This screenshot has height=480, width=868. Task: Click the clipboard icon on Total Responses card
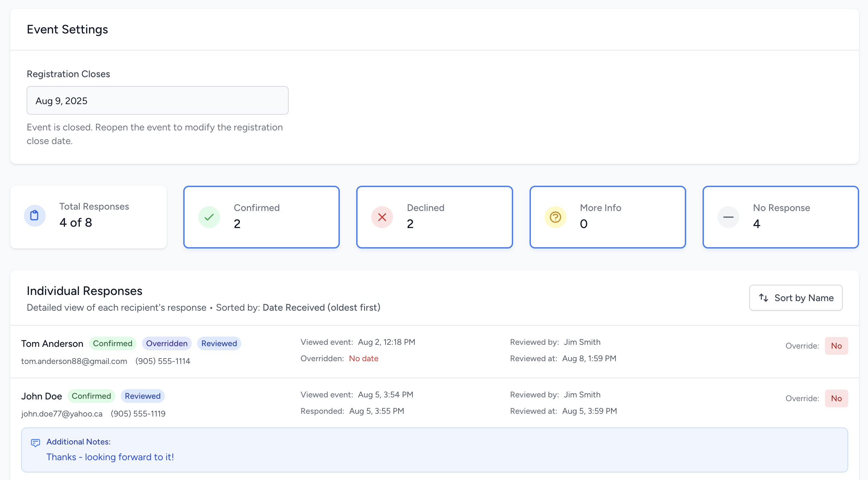point(35,216)
